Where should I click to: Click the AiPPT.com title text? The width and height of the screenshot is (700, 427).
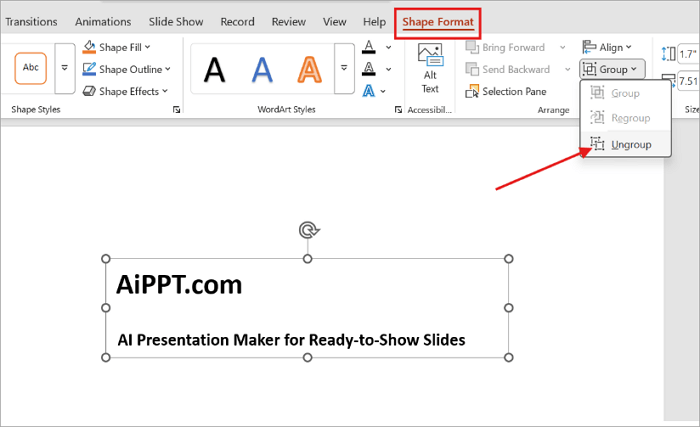tap(179, 285)
